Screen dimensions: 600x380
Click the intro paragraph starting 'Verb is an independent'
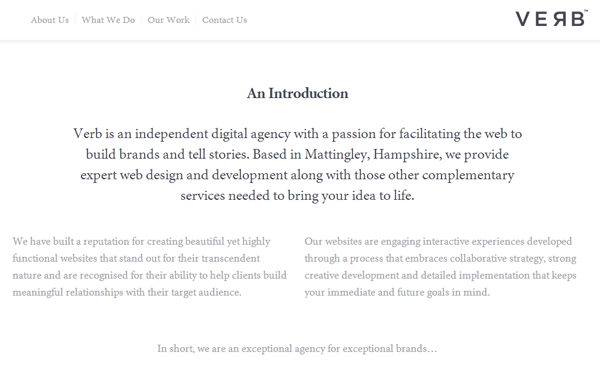pyautogui.click(x=297, y=165)
